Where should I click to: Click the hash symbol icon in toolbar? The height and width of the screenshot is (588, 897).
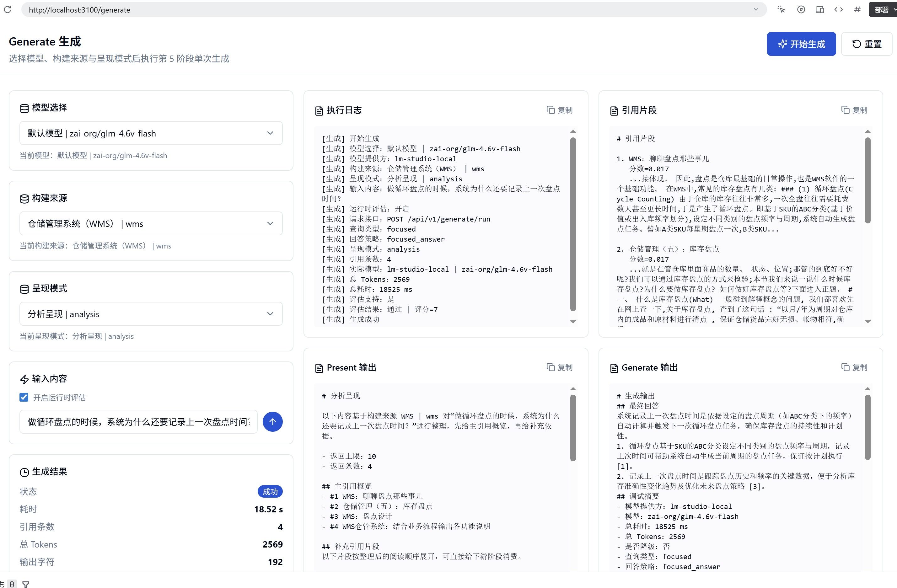[857, 9]
